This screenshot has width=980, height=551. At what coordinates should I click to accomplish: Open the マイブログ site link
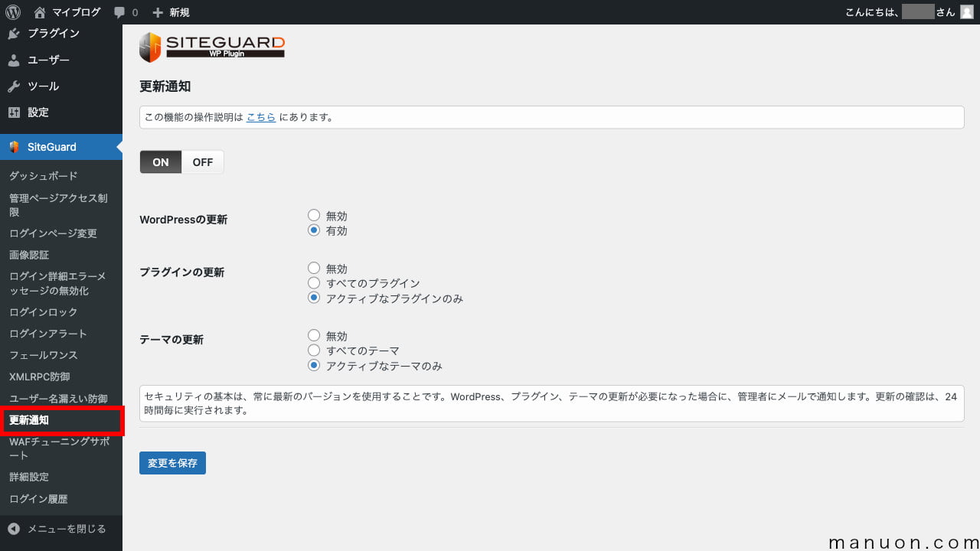[x=76, y=12]
